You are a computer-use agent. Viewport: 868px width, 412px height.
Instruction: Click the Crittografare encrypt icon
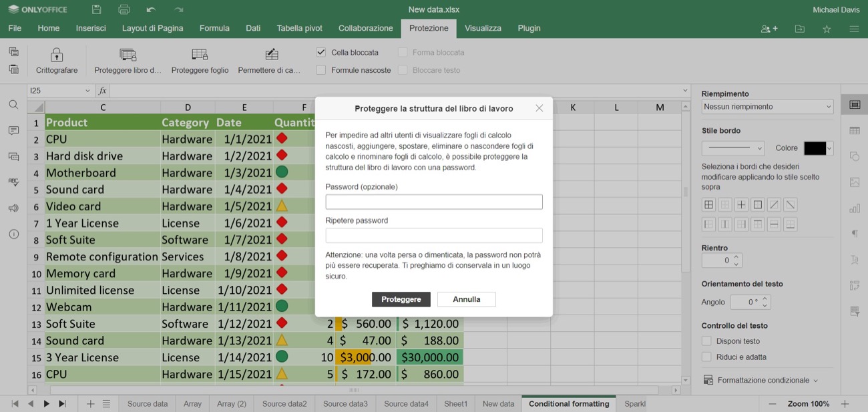click(x=57, y=55)
